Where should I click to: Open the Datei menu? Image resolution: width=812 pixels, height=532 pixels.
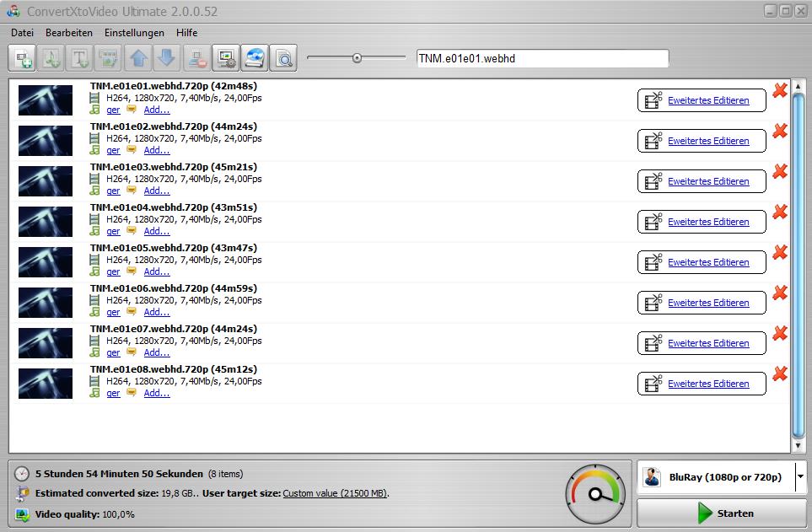[x=22, y=33]
